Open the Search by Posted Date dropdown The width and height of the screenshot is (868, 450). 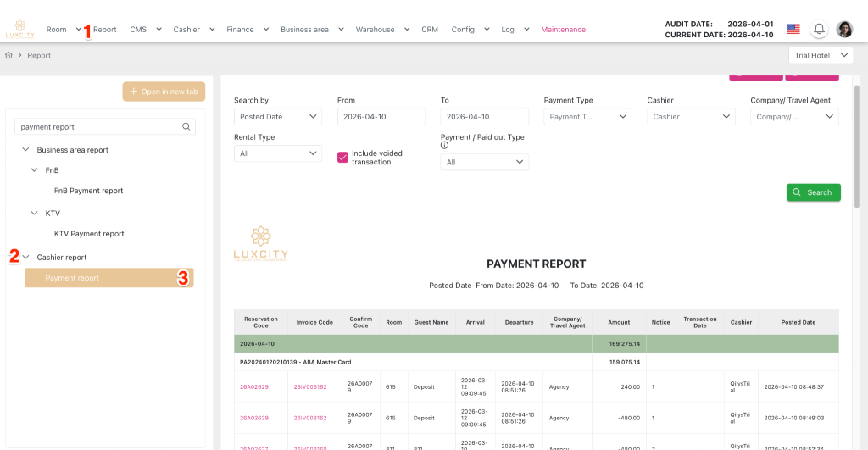point(278,117)
